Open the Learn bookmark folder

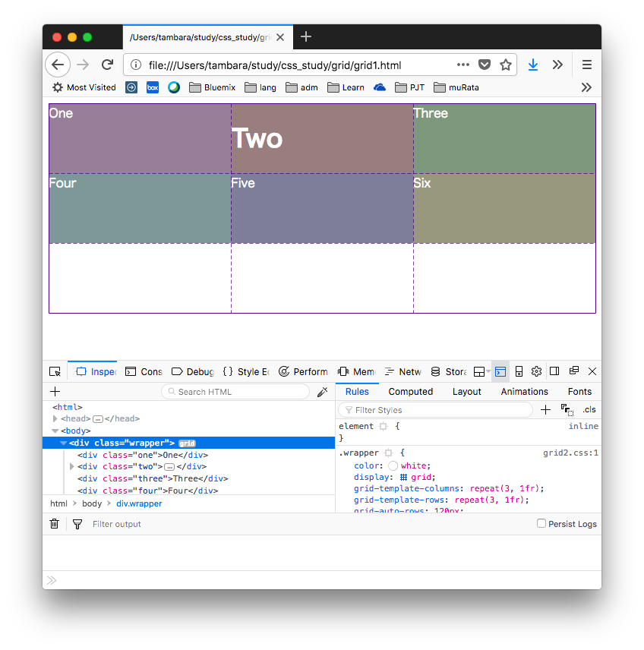tap(346, 87)
